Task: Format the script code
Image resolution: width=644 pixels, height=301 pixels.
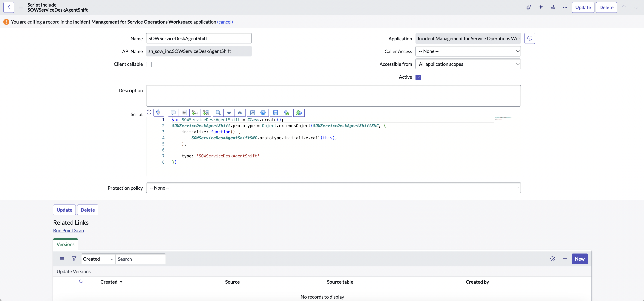Action: tap(184, 113)
